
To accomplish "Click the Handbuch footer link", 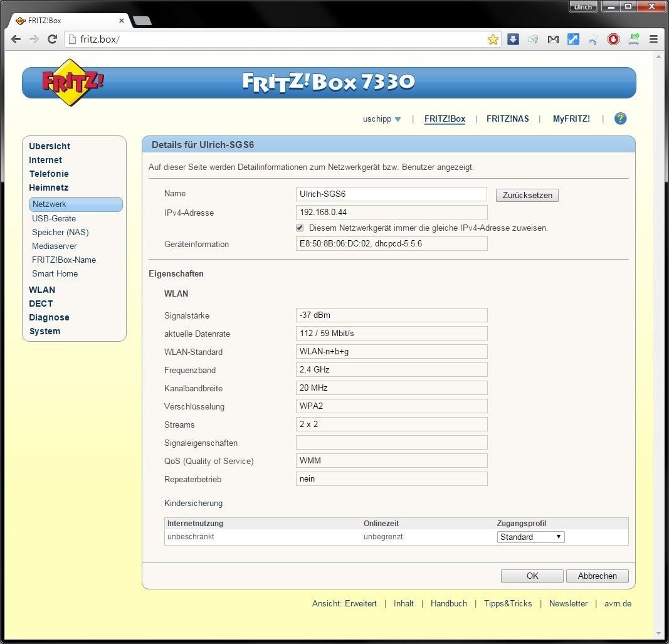I will tap(449, 603).
